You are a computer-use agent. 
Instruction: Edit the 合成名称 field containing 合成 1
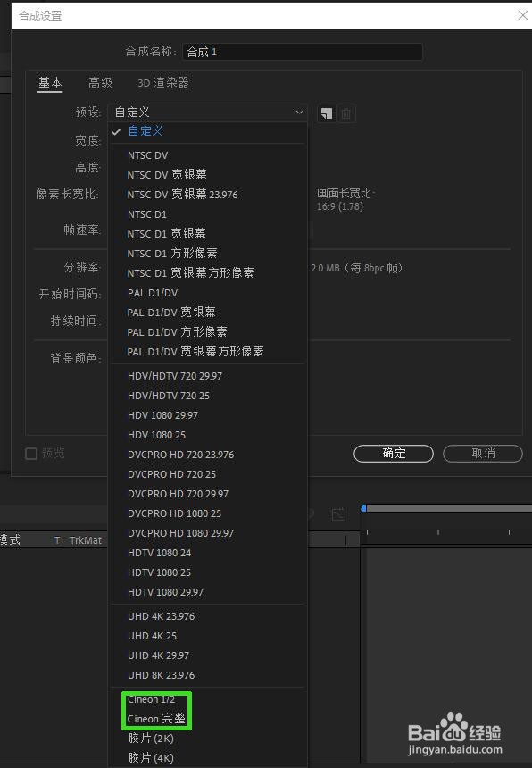[x=303, y=52]
